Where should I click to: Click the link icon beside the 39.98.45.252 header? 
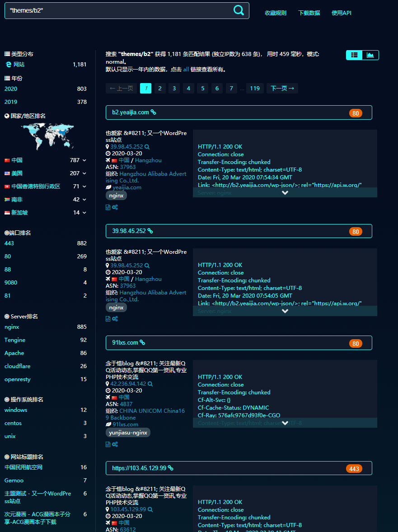click(150, 231)
